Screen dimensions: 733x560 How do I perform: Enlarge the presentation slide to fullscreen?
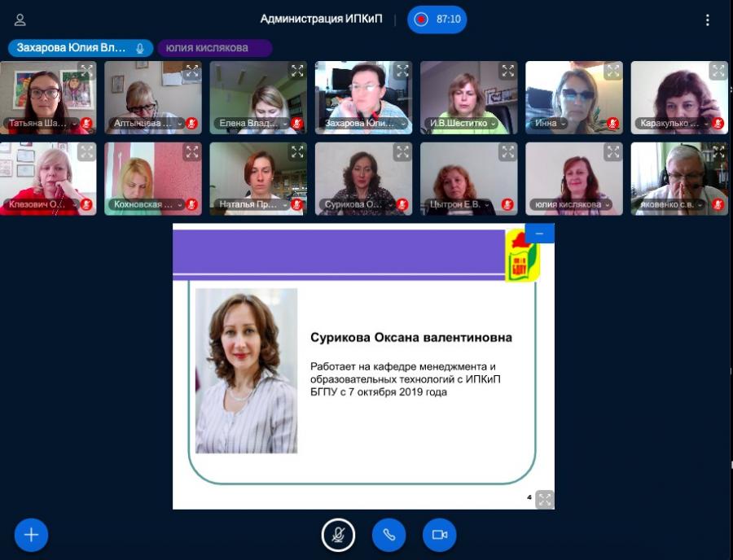point(545,499)
